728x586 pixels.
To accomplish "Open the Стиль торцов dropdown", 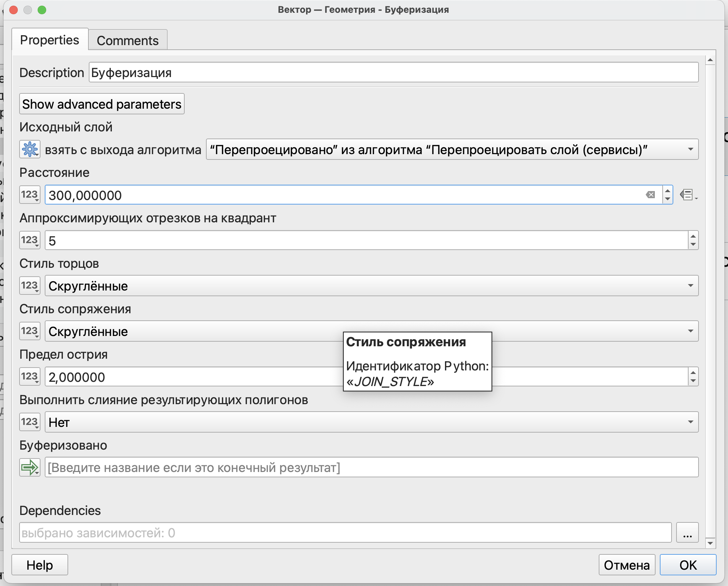I will point(690,286).
